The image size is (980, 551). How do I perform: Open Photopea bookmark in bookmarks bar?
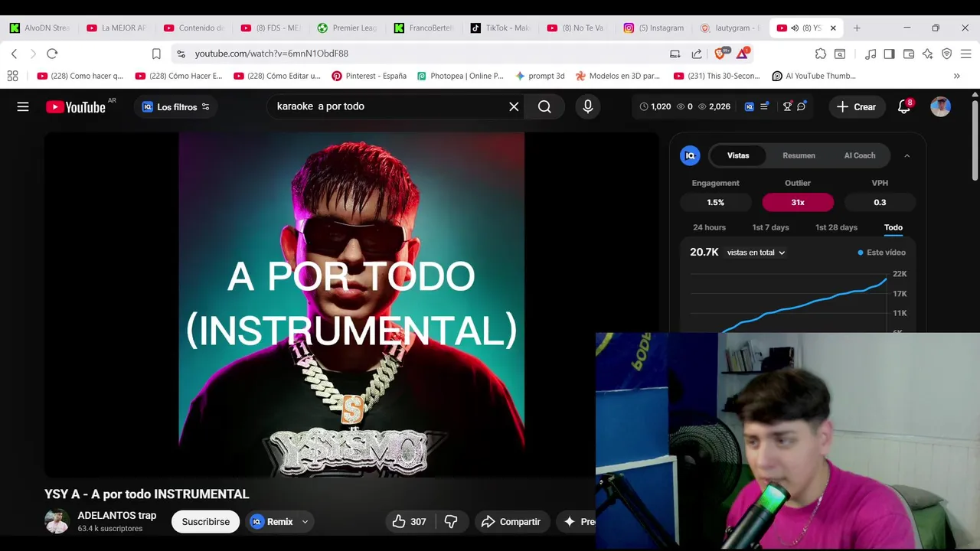click(x=460, y=76)
